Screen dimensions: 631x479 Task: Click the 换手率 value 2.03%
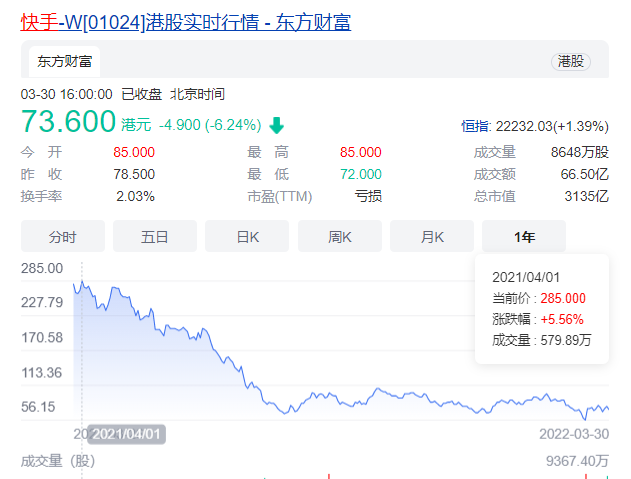(136, 196)
